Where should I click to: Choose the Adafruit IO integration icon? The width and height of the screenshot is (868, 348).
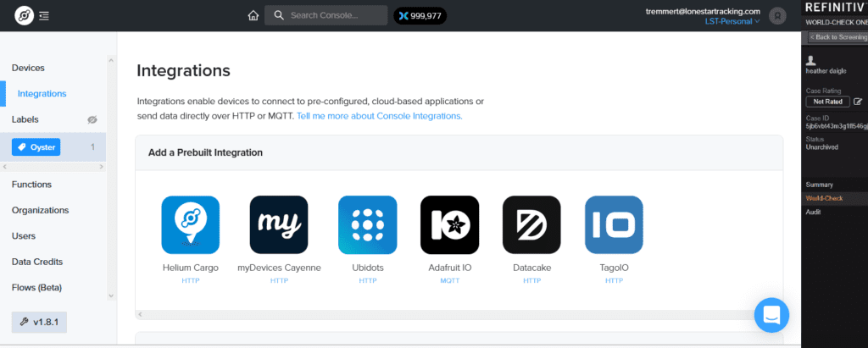(x=449, y=224)
